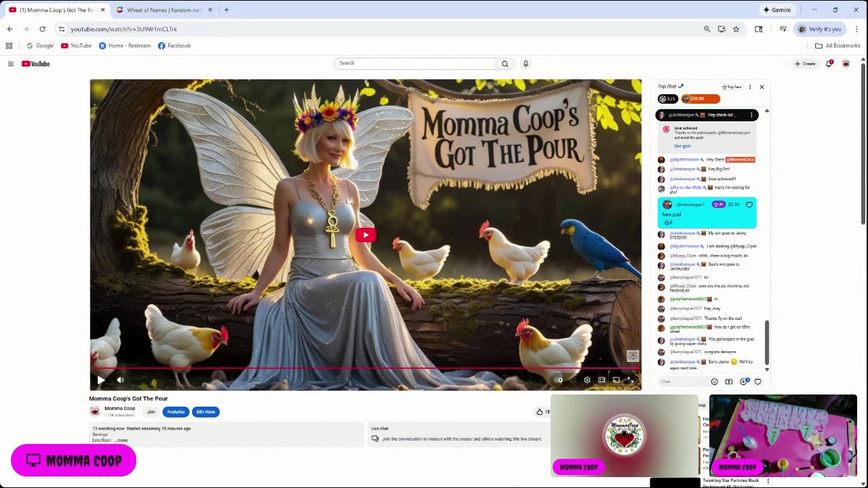Open the Chrome three-dot menu
This screenshot has height=488, width=868.
856,29
